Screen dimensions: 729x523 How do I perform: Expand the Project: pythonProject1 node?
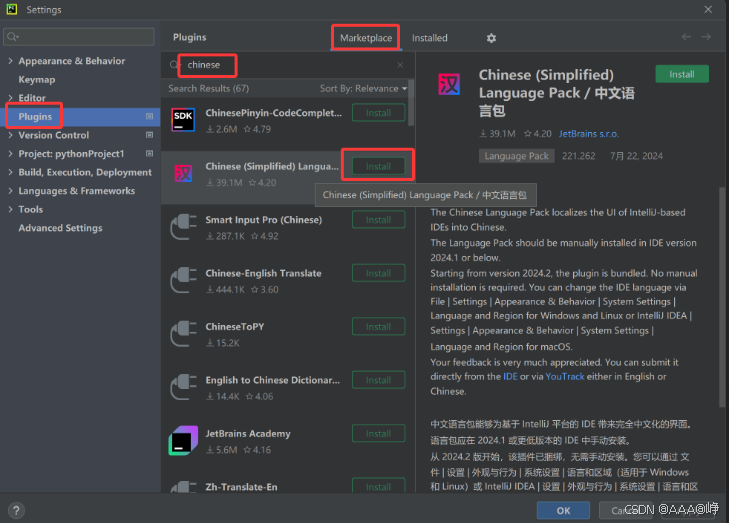point(10,154)
